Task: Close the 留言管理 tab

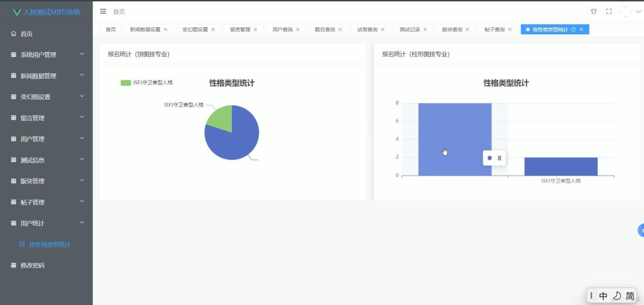Action: point(255,29)
